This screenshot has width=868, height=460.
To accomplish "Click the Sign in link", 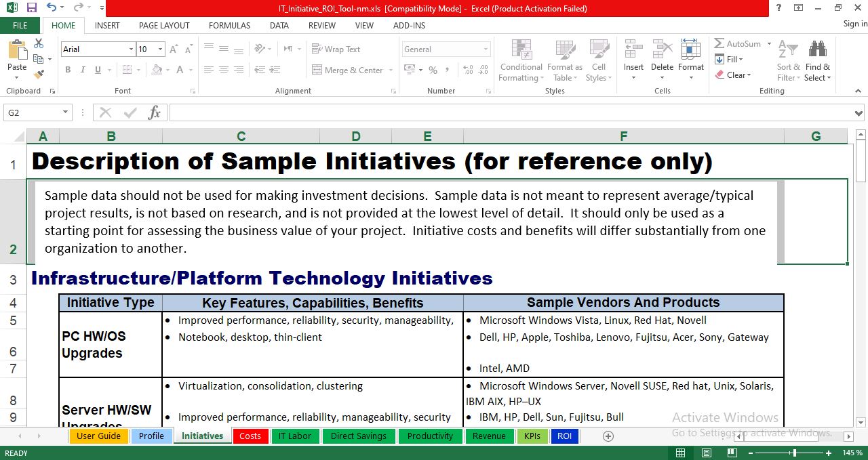I will [x=855, y=24].
